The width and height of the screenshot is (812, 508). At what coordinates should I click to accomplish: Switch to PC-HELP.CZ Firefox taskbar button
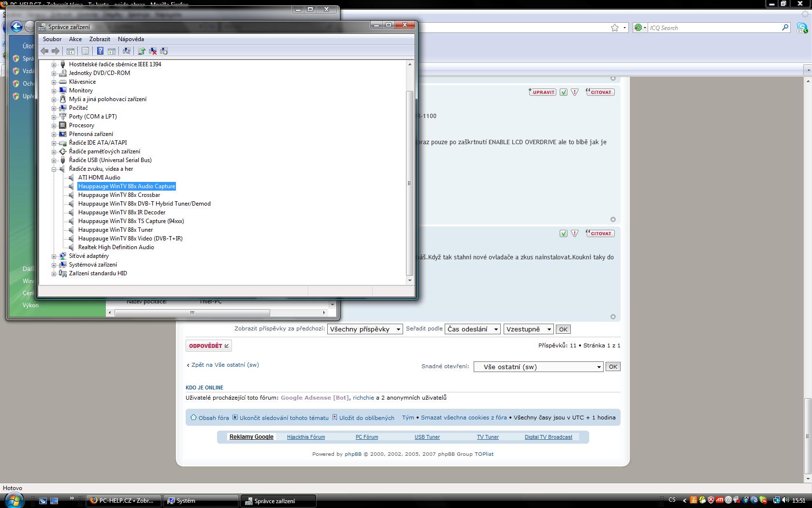tap(123, 501)
